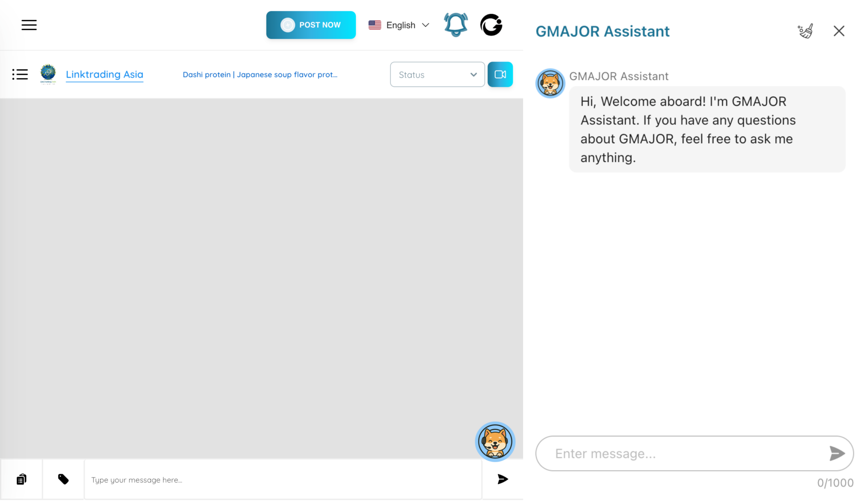The height and width of the screenshot is (504, 868).
Task: Open the Status dropdown
Action: pyautogui.click(x=437, y=74)
